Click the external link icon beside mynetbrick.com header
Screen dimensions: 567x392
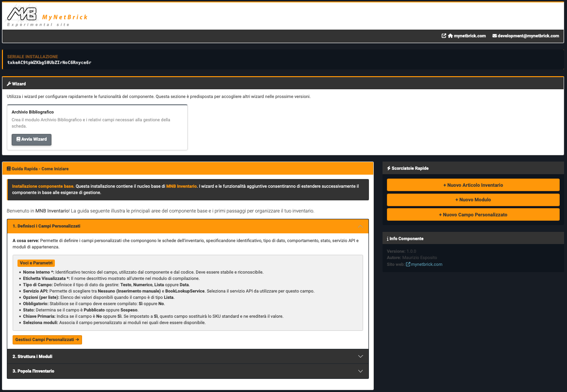444,36
